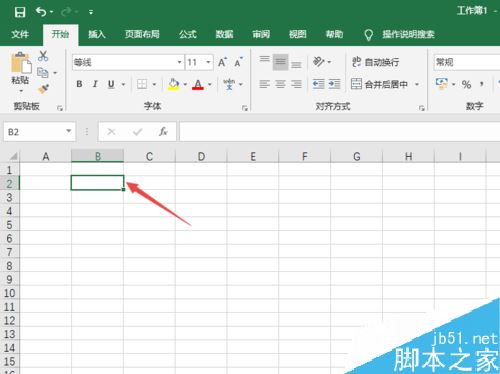The height and width of the screenshot is (374, 500).
Task: Open the 等线 font name dropdown
Action: click(x=179, y=62)
